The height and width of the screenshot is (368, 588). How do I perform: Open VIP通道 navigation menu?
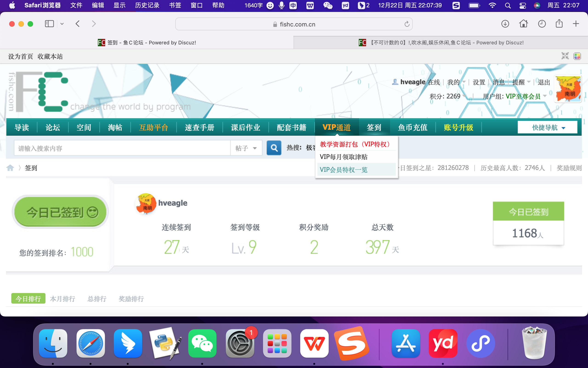coord(336,127)
